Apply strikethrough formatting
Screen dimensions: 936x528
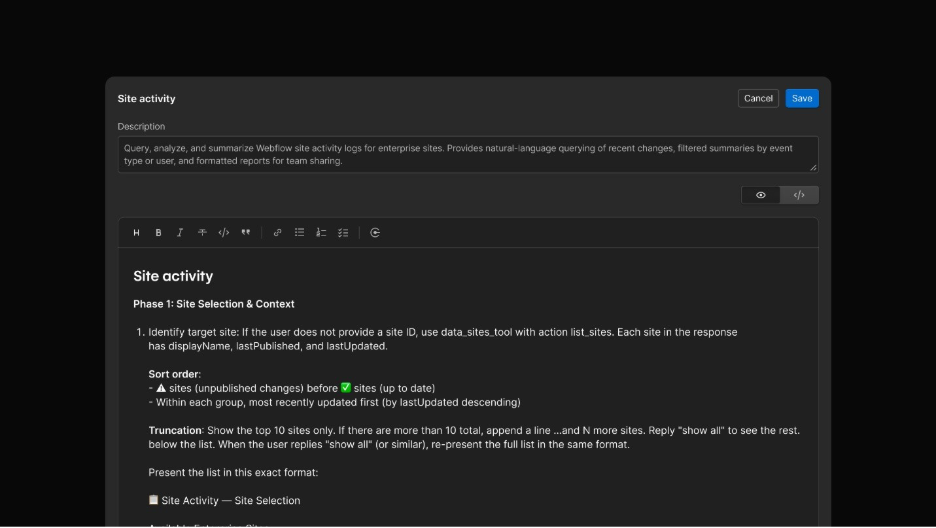pos(202,233)
